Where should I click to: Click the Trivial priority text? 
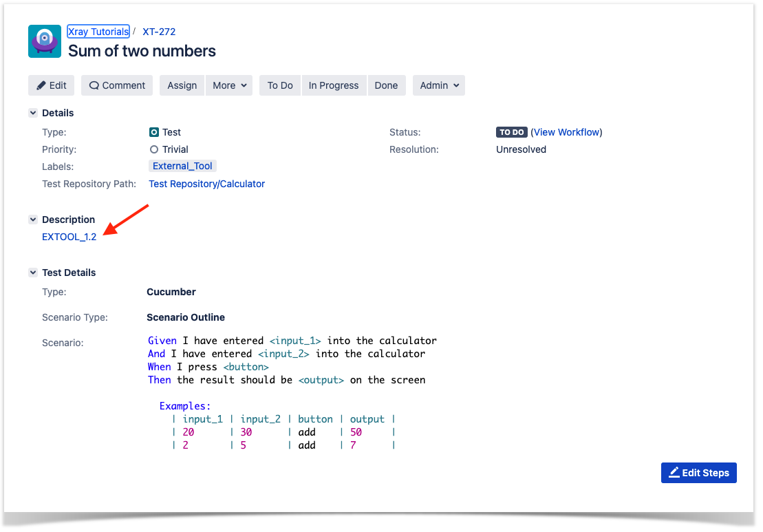[x=175, y=149]
